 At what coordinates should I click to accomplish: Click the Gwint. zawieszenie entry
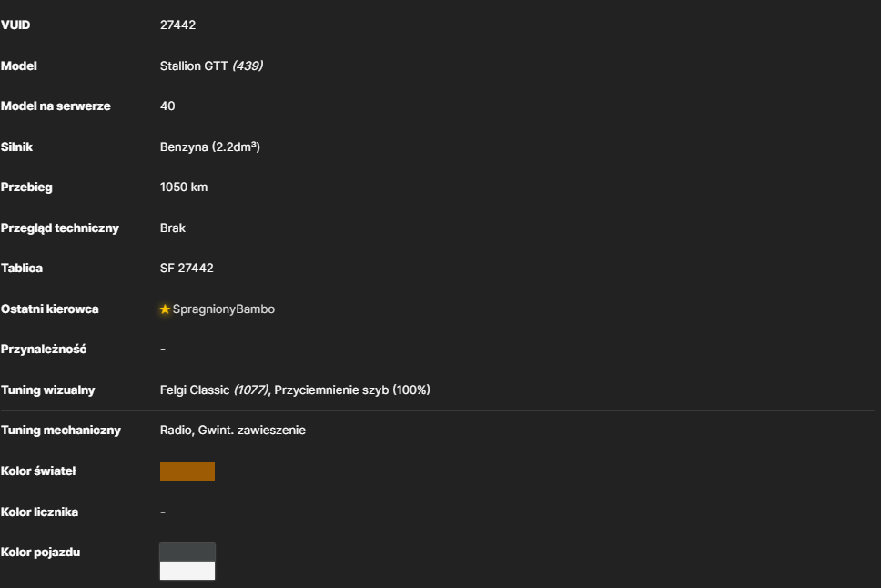[252, 430]
